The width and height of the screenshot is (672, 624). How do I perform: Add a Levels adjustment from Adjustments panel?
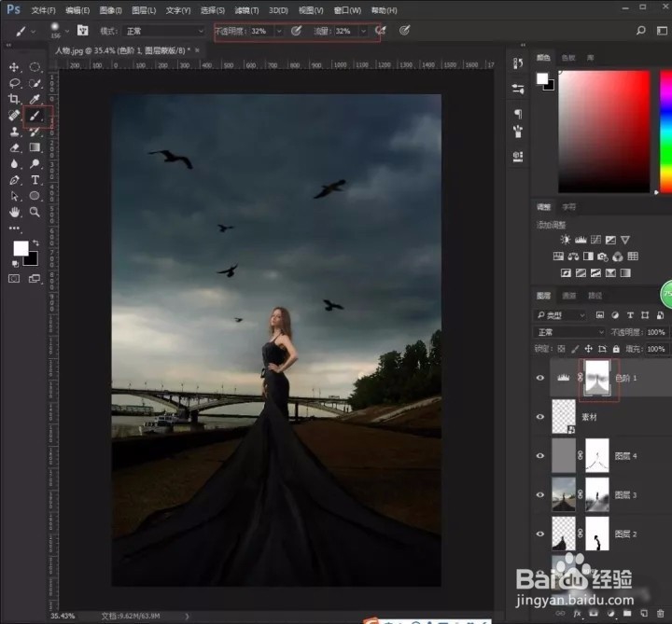click(x=581, y=240)
